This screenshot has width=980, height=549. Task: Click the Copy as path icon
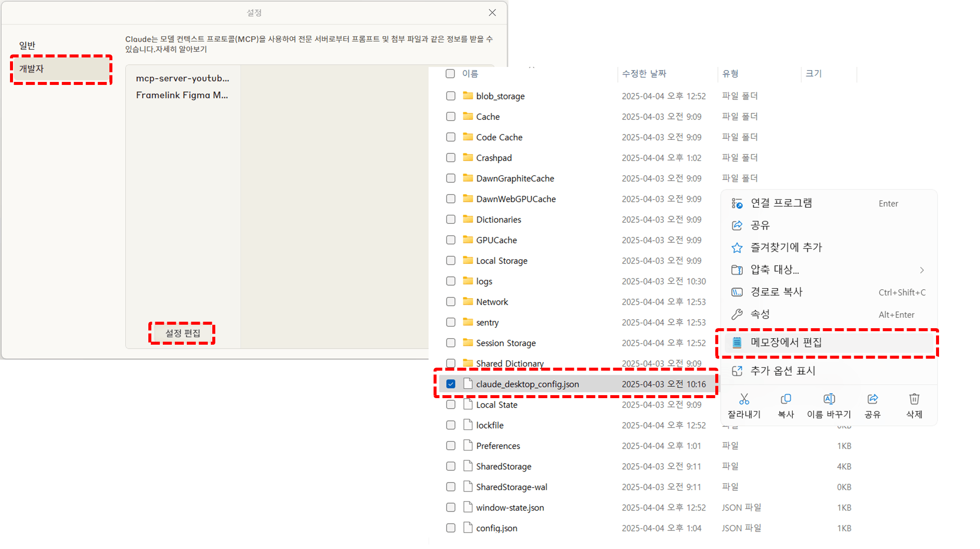pyautogui.click(x=737, y=292)
